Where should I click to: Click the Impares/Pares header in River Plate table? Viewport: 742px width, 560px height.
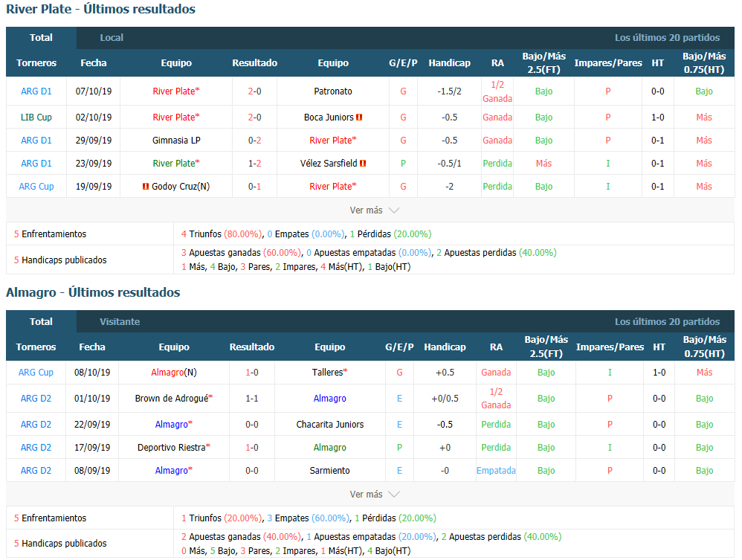tap(608, 63)
